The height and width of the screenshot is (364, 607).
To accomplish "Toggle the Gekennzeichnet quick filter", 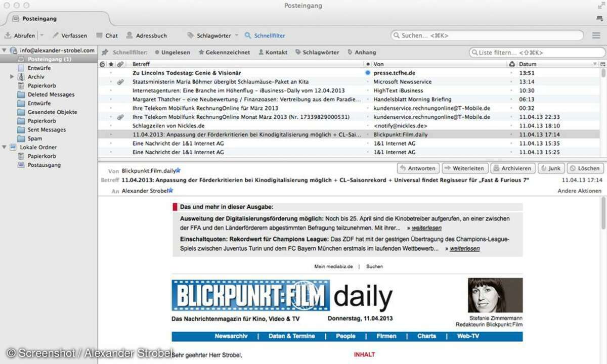I will point(224,52).
